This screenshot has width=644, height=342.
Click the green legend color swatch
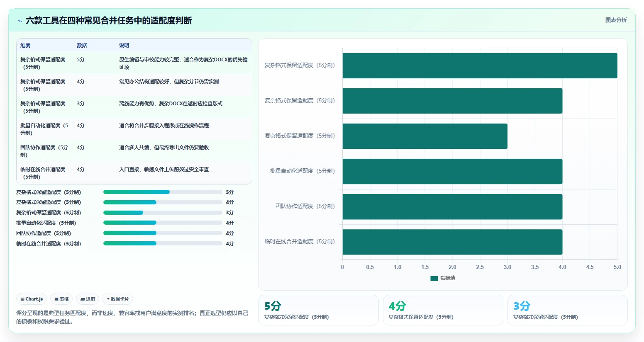point(434,279)
